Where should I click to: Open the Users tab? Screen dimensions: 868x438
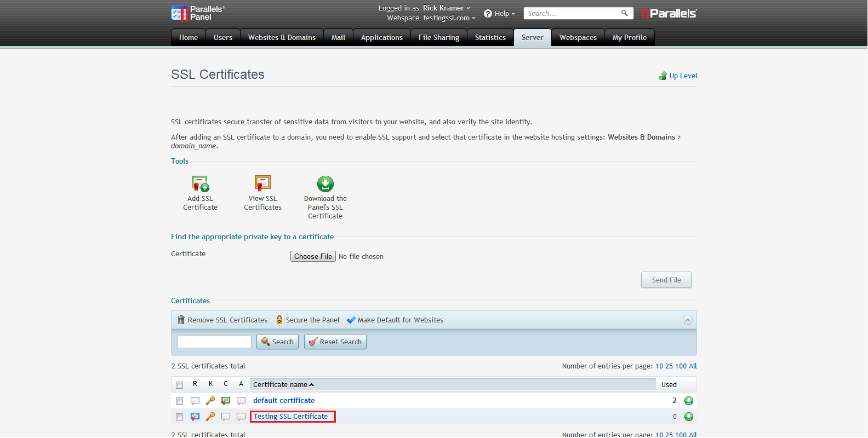click(x=223, y=37)
